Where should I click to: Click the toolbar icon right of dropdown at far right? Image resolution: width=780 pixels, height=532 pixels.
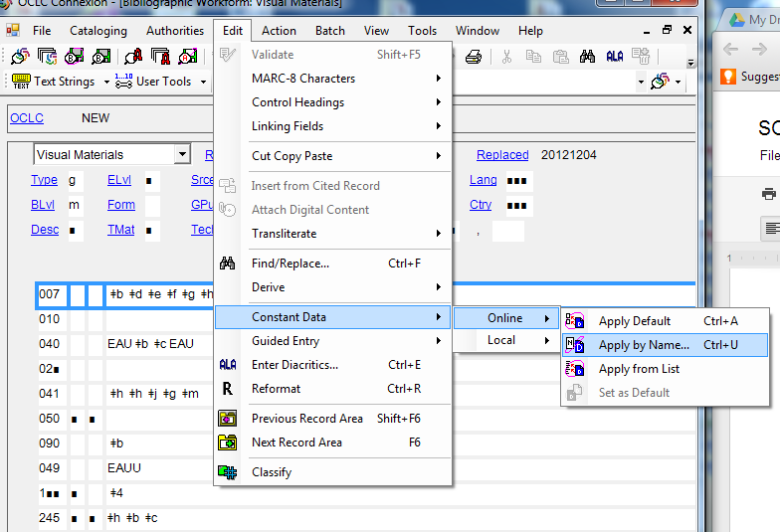(x=661, y=82)
